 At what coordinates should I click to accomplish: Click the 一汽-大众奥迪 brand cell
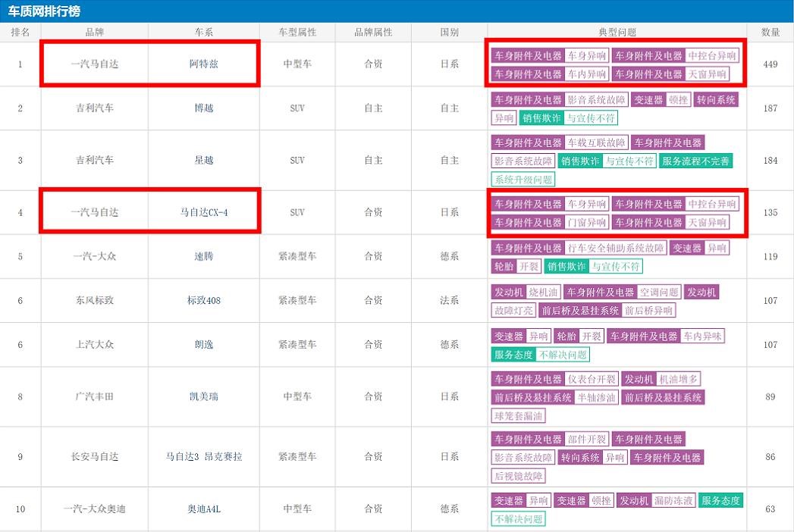click(x=95, y=509)
